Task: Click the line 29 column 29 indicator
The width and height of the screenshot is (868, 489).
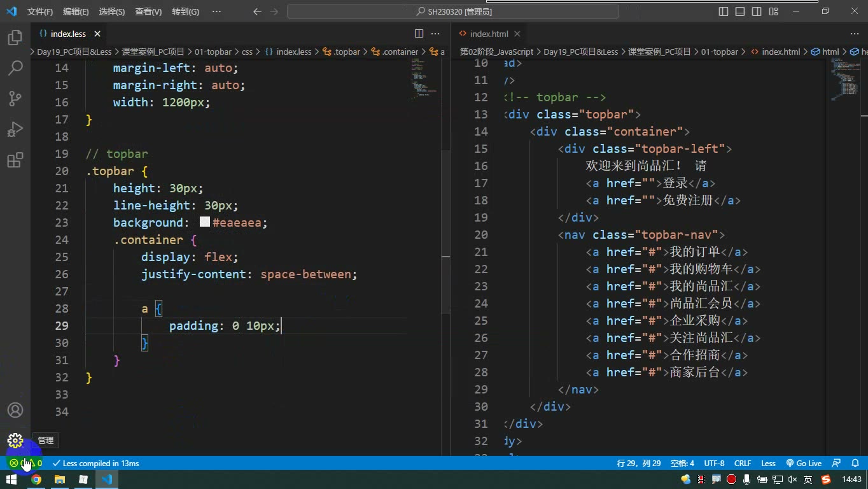Action: (639, 464)
